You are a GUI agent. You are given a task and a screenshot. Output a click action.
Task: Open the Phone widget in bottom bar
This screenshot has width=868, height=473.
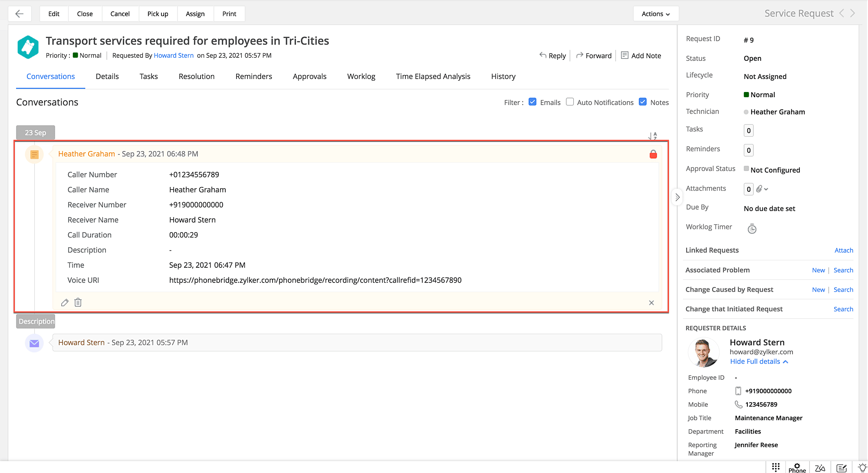(797, 467)
